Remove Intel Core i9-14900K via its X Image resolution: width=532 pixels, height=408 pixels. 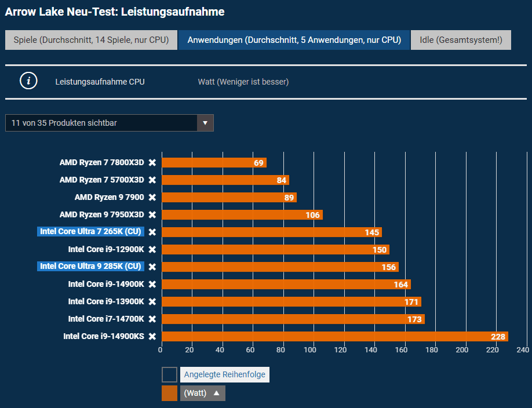(x=152, y=284)
